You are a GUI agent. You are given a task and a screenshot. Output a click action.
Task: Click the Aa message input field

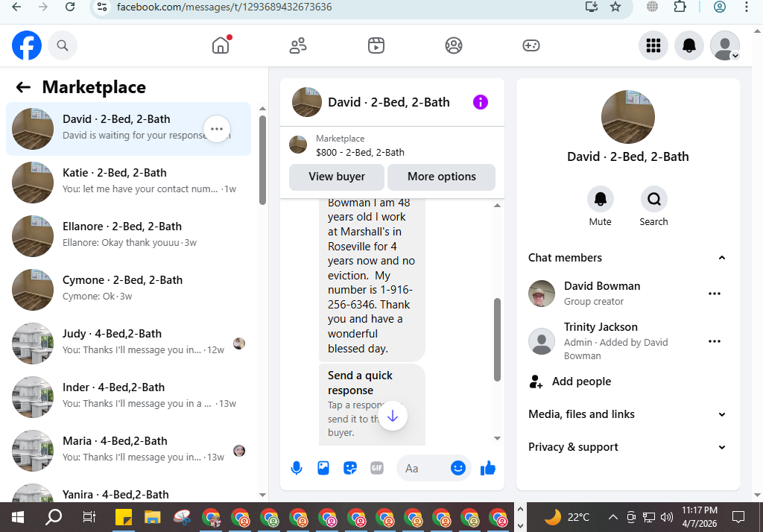tap(422, 468)
